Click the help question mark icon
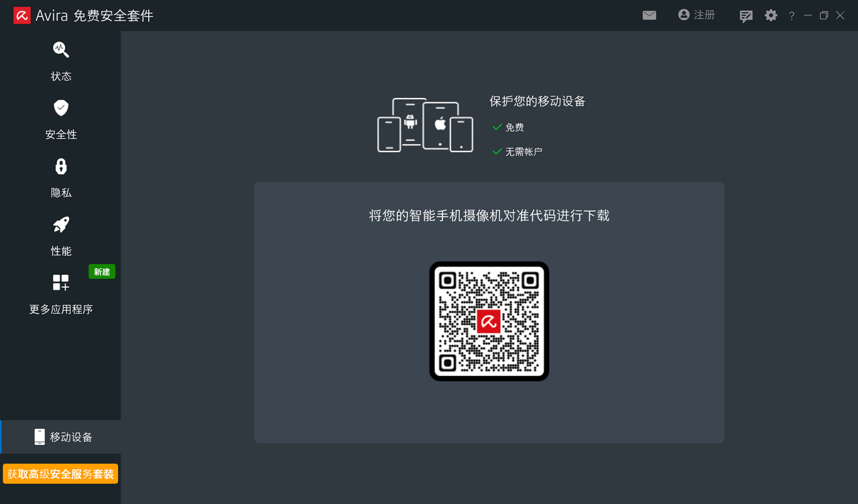 [792, 16]
